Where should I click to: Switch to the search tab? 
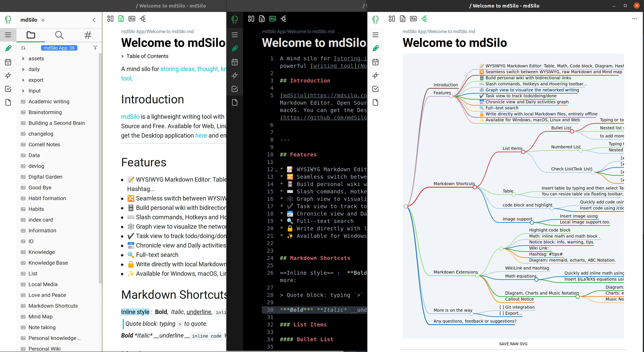point(59,35)
